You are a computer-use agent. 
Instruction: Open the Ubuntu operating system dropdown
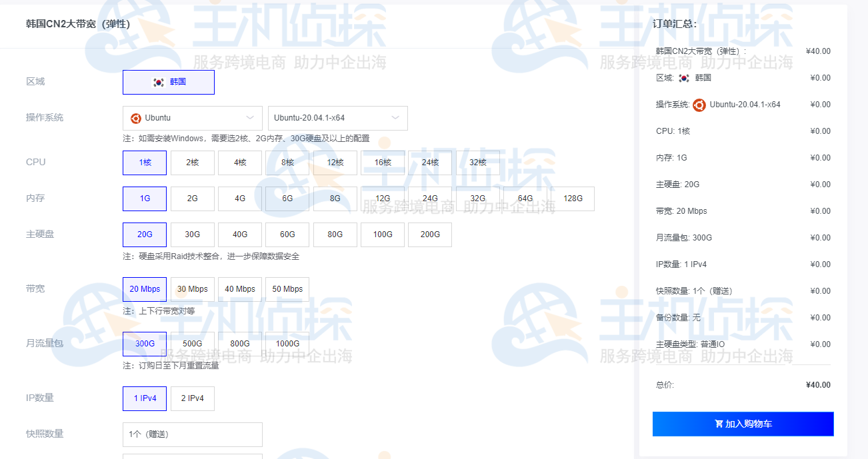pos(192,117)
